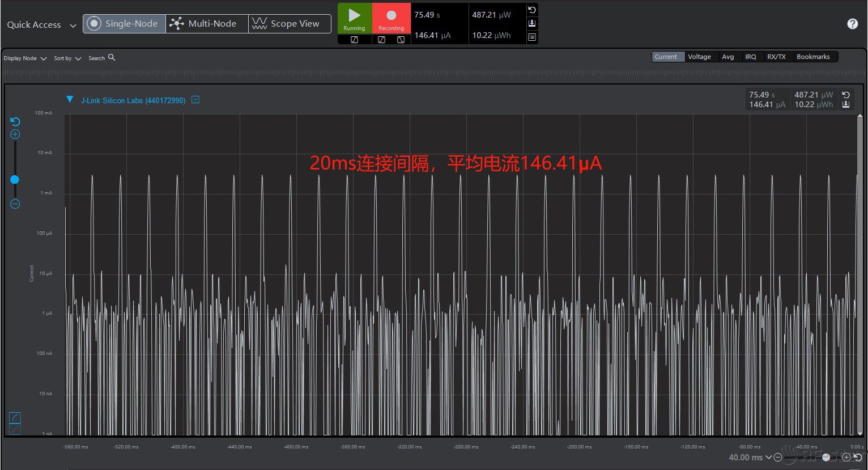Open the Quick Access dropdown
Screen dimensions: 868x470
coord(41,25)
